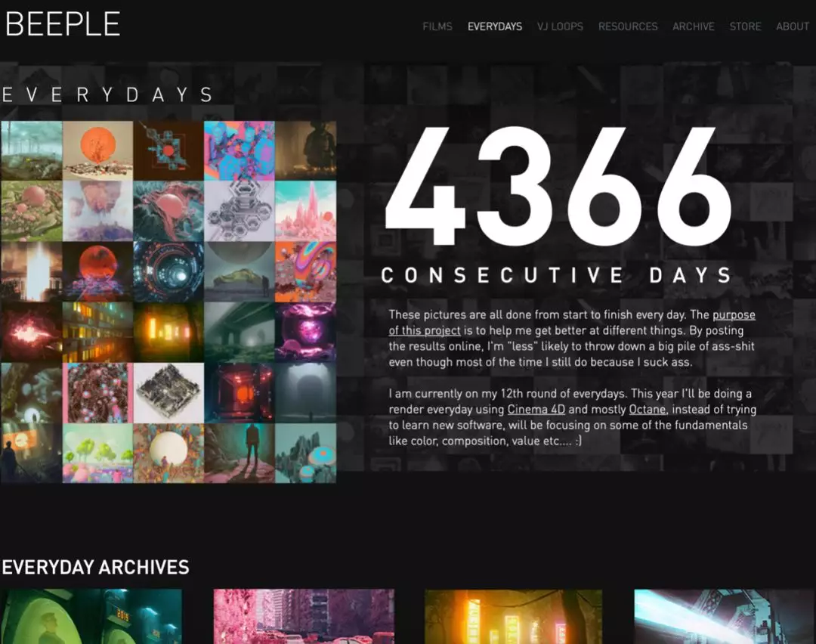The image size is (816, 644).
Task: Open the blue and pink abstract magenta thumbnail
Action: pyautogui.click(x=240, y=151)
